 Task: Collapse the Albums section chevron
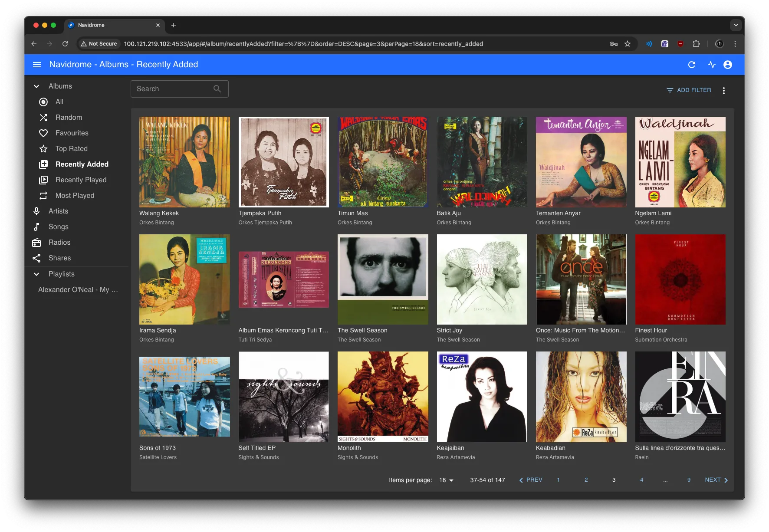click(36, 86)
